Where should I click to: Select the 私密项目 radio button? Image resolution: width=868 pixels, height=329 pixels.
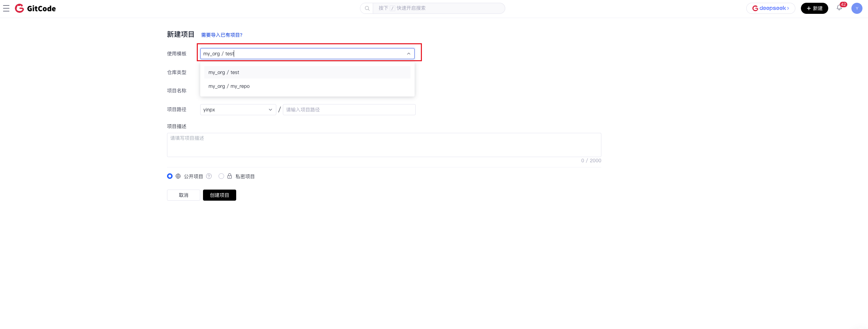pyautogui.click(x=221, y=176)
